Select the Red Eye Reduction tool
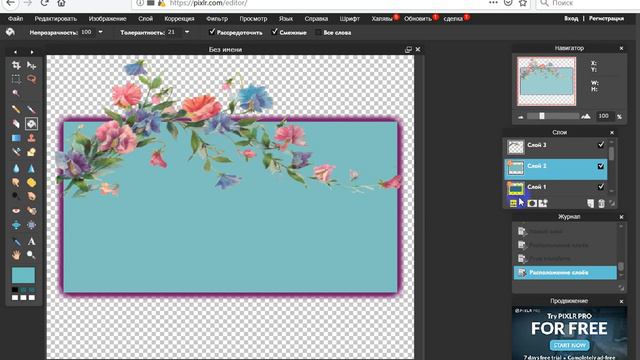Image resolution: width=640 pixels, height=360 pixels. click(x=16, y=211)
